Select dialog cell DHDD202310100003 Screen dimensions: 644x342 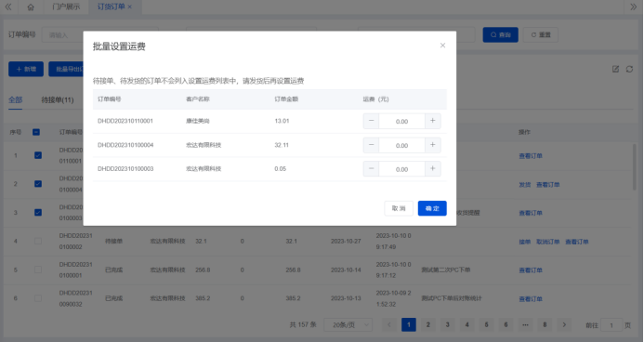pos(125,169)
